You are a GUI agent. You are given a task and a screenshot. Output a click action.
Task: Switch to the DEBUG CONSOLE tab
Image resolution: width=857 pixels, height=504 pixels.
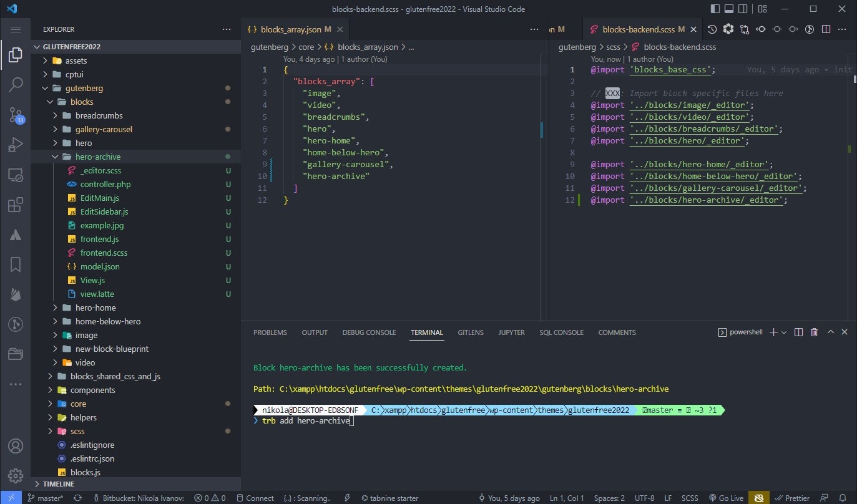pyautogui.click(x=369, y=332)
